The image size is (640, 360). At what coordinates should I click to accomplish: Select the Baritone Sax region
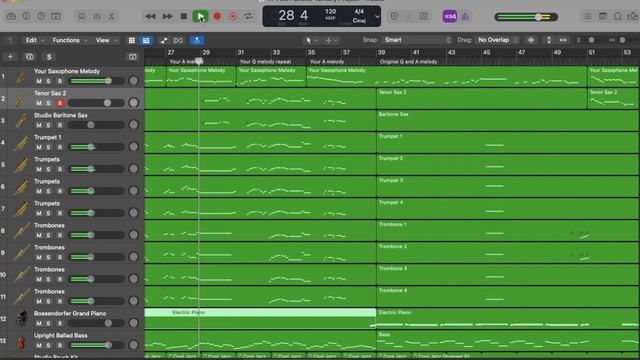(507, 120)
